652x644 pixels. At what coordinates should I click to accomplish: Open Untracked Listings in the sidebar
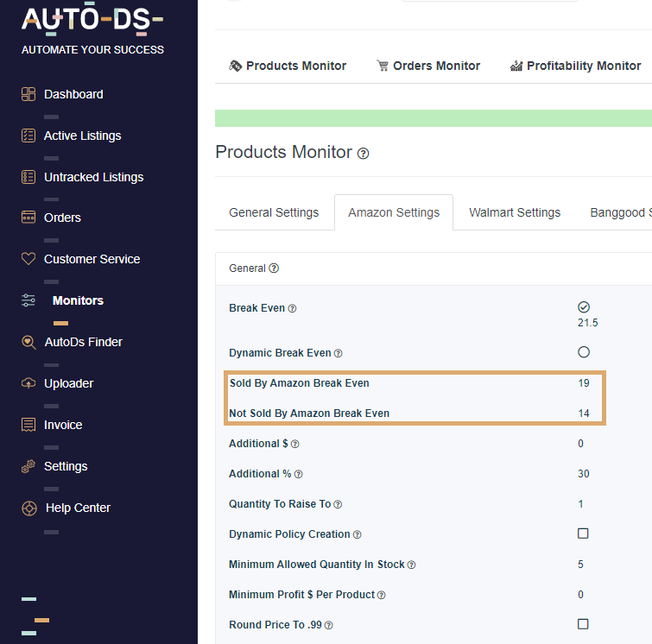93,177
